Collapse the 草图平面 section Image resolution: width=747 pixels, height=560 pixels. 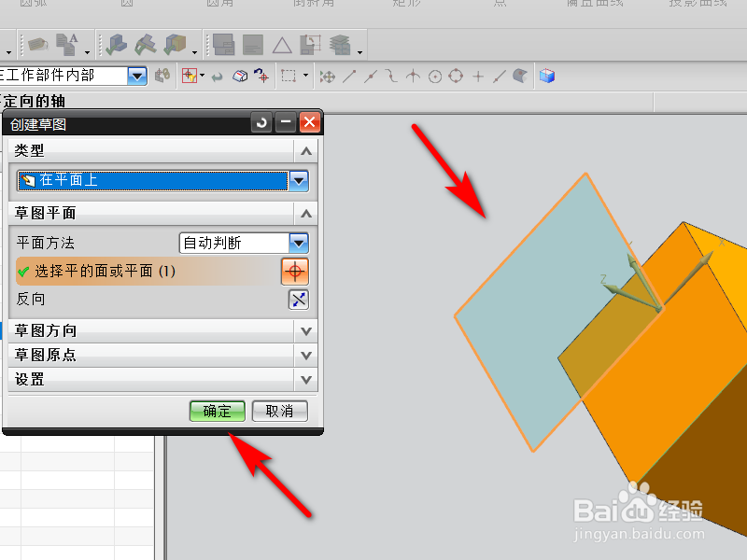point(306,214)
